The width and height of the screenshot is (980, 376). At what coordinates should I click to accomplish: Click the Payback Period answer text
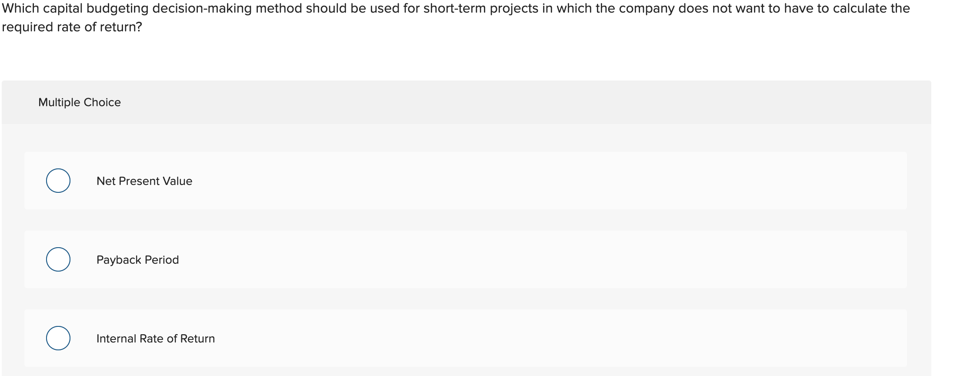point(137,260)
